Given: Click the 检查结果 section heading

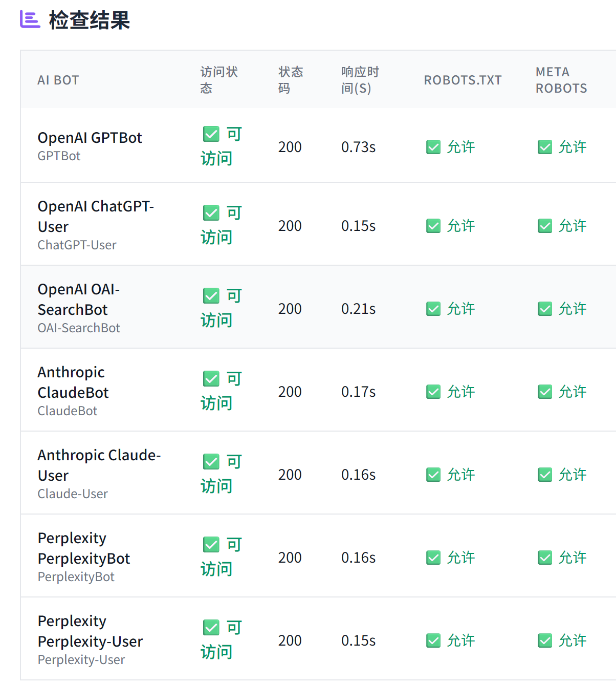Looking at the screenshot, I should click(x=90, y=20).
